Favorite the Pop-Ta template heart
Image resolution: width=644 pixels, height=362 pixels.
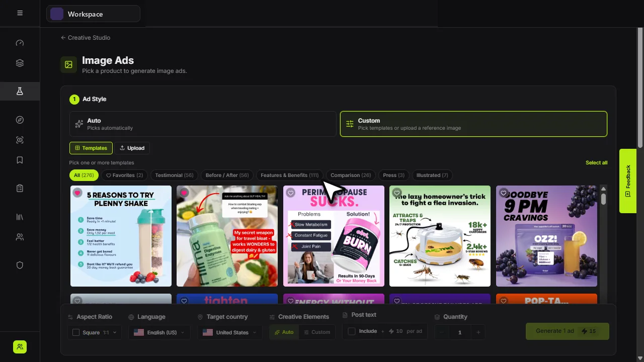[503, 301]
